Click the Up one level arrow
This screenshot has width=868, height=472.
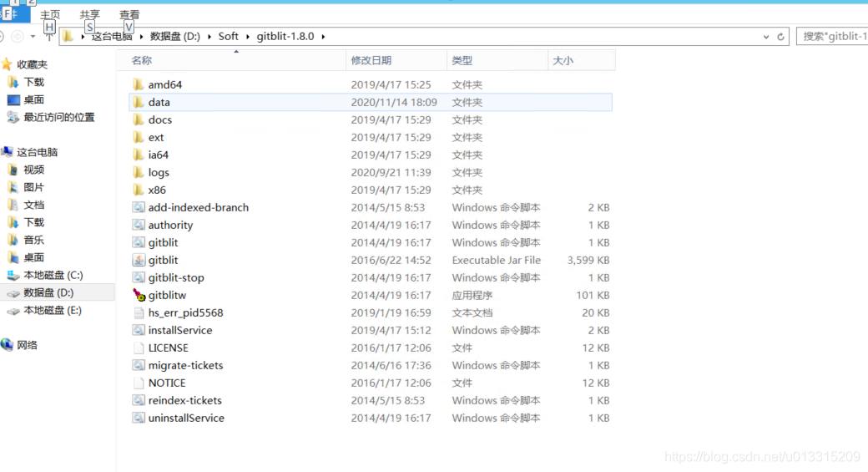tap(48, 37)
